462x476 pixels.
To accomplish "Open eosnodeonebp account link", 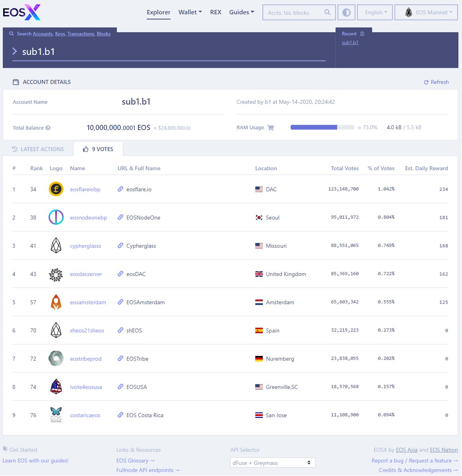I will (88, 218).
